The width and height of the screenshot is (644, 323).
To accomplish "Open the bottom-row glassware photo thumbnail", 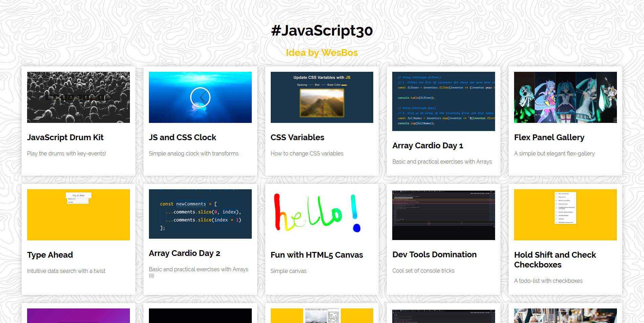I will [565, 316].
